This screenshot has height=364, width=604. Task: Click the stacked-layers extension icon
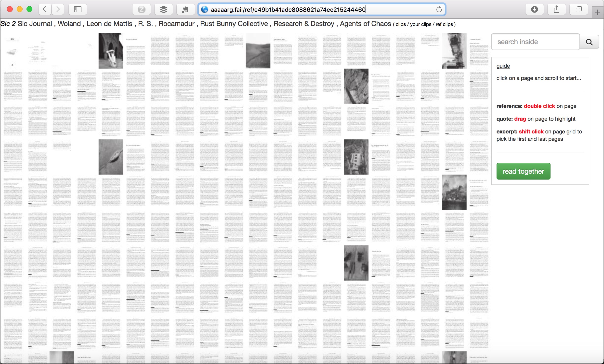tap(163, 9)
